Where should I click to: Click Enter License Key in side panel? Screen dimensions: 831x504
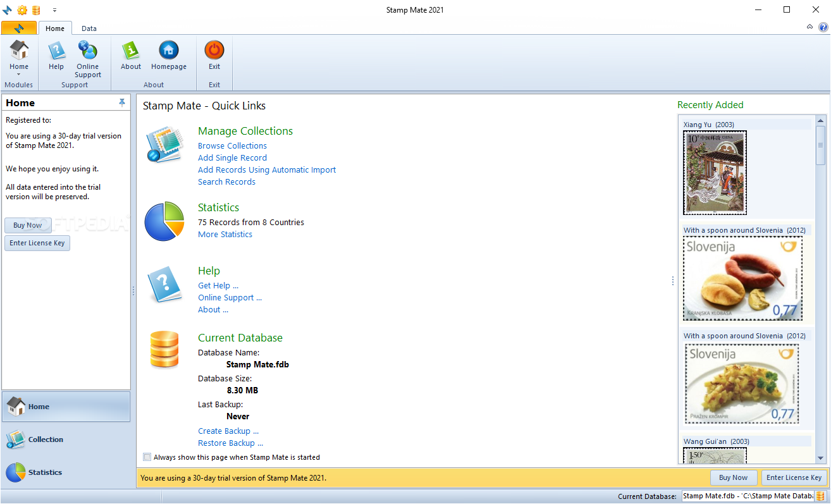coord(37,243)
